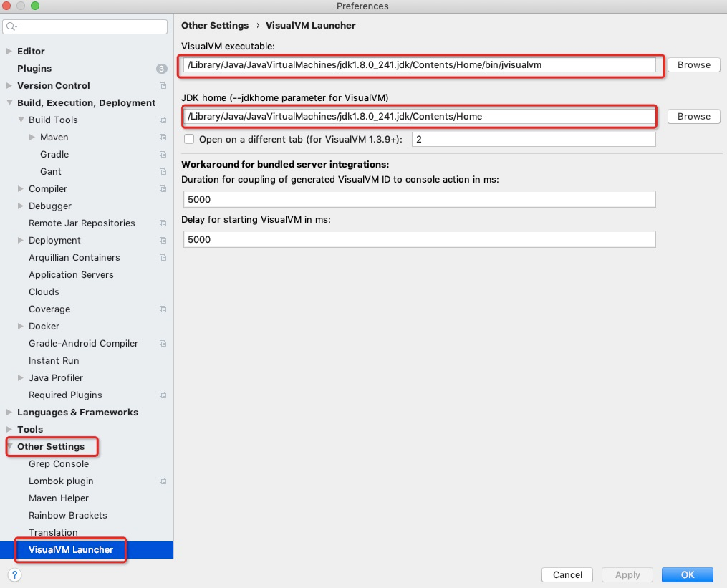Select Clouds settings

44,291
